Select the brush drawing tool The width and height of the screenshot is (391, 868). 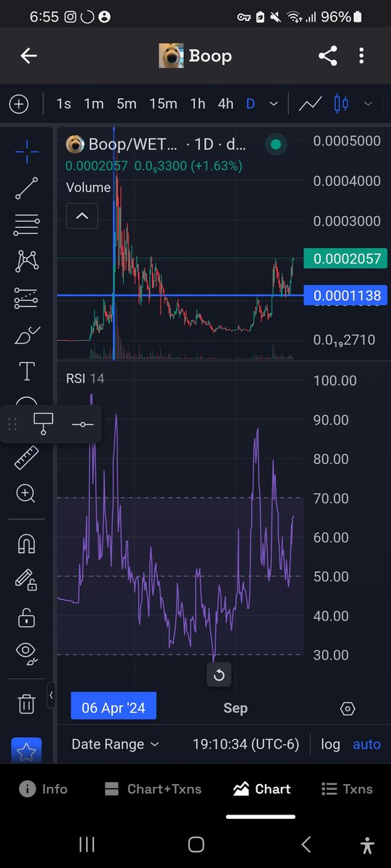[27, 335]
